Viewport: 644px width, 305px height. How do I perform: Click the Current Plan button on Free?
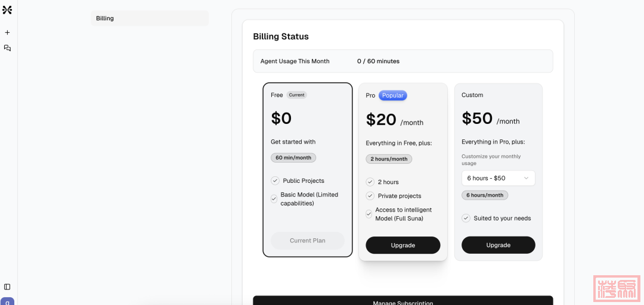(308, 241)
